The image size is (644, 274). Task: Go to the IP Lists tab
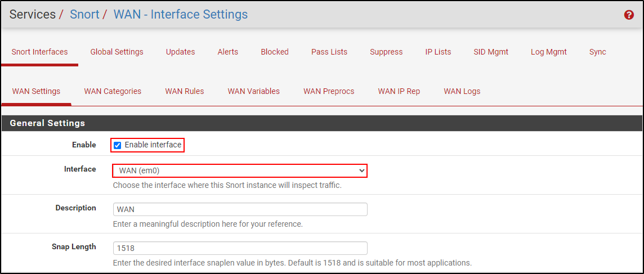[438, 52]
